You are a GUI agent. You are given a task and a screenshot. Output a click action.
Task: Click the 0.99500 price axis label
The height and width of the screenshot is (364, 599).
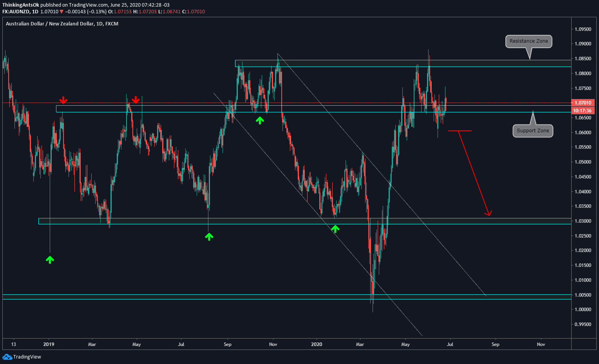point(583,324)
